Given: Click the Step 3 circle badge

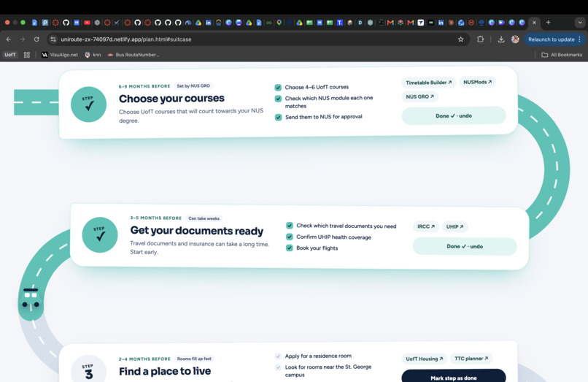Looking at the screenshot, I should [x=88, y=370].
